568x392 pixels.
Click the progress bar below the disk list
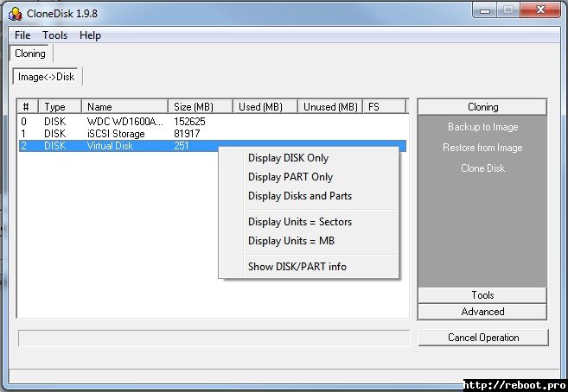pos(214,338)
